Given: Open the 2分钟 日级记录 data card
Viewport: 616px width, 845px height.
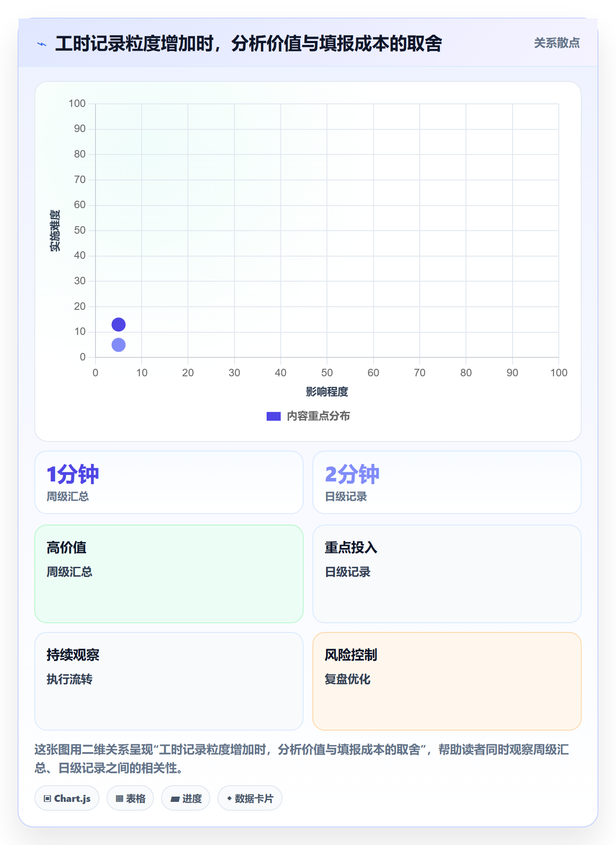Looking at the screenshot, I should tap(447, 482).
